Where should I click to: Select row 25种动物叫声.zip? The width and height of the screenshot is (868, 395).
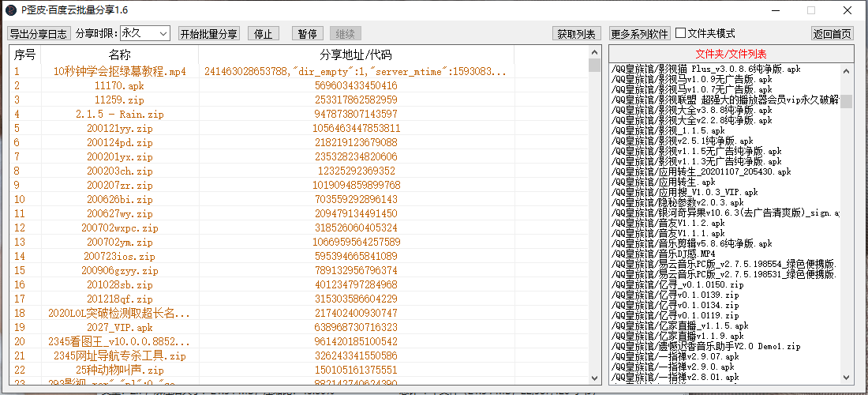(x=299, y=370)
